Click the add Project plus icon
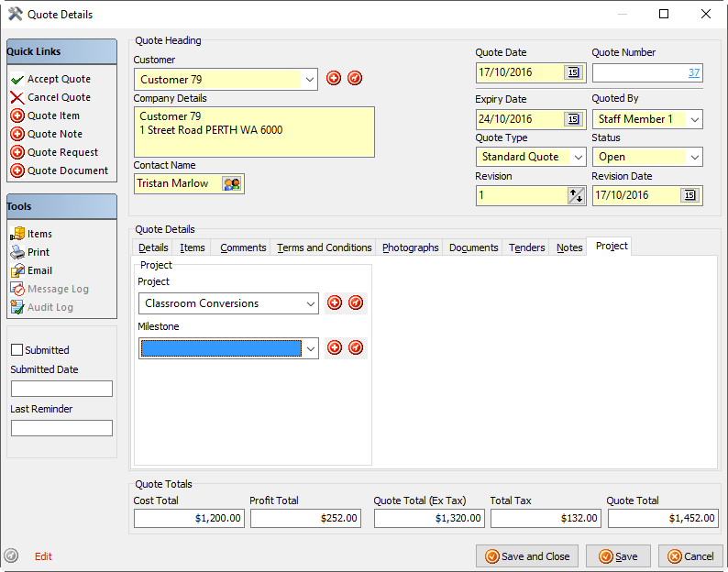The height and width of the screenshot is (572, 728). 335,302
